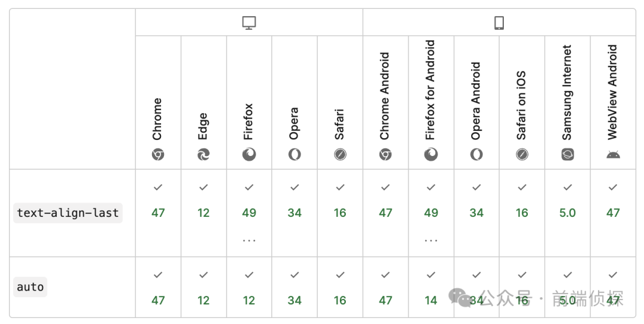Click Firefox for Android 14 auto cell
644x324 pixels.
pos(431,300)
